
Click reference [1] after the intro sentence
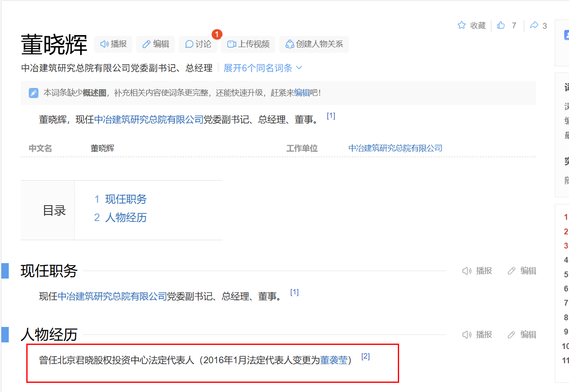[331, 116]
